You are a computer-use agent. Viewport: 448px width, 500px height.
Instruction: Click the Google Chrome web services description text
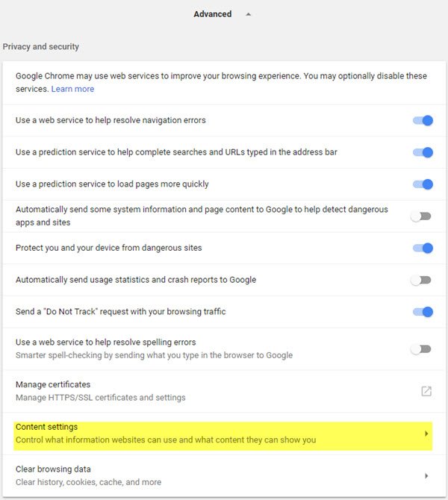coord(221,76)
